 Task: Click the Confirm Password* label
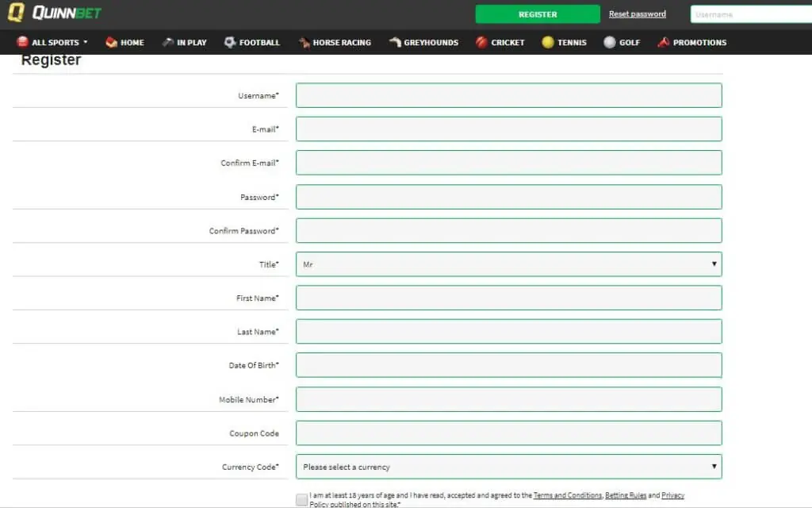point(244,231)
